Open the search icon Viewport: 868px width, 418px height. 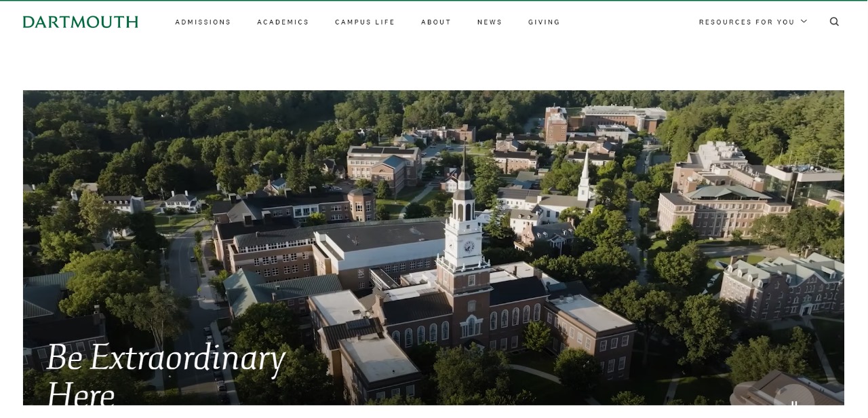[834, 22]
